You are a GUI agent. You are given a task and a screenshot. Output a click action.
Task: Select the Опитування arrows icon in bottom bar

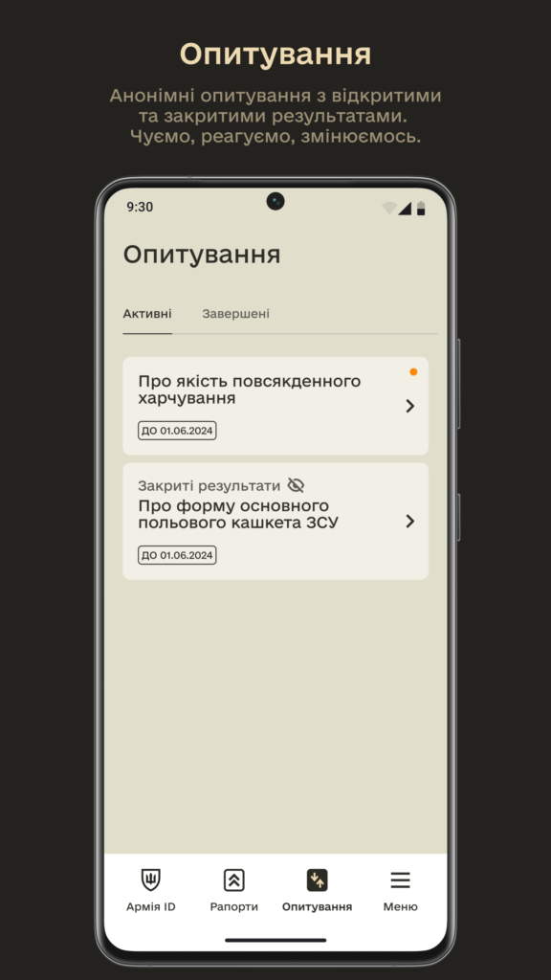[317, 880]
